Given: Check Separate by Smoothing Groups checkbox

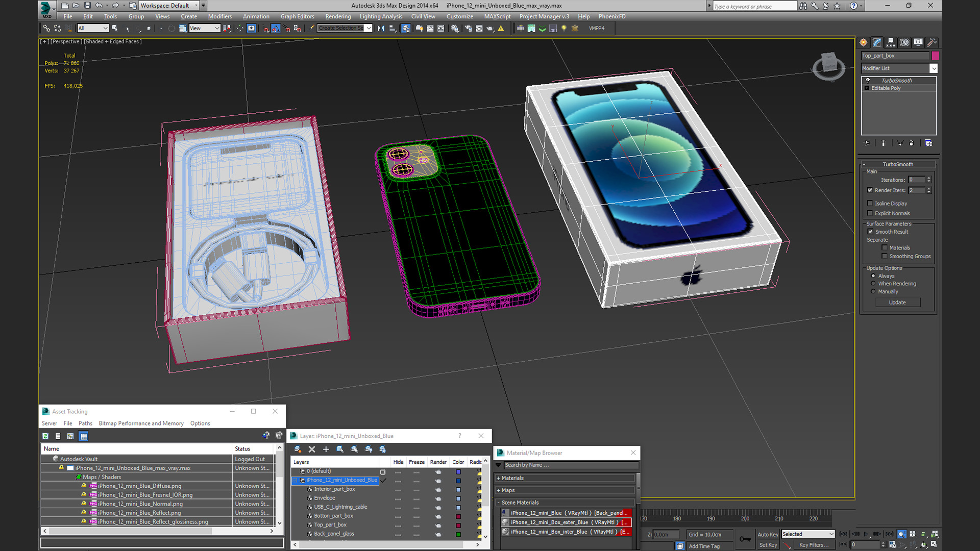Looking at the screenshot, I should 885,257.
